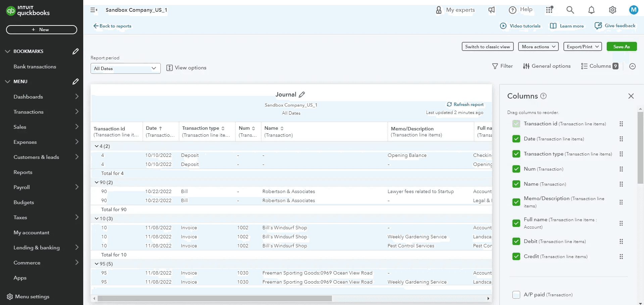Open the apps grid icon
Viewport: 644px width, 305px height.
coord(549,10)
